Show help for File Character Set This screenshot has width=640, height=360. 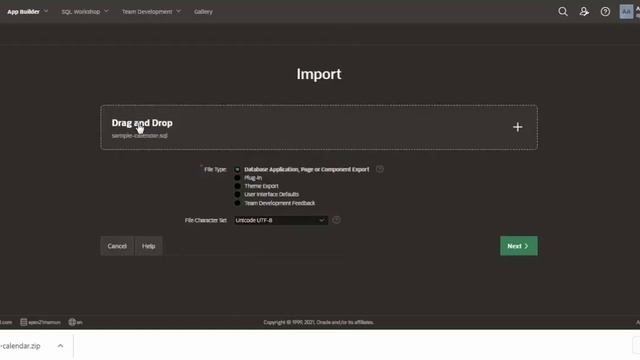[336, 220]
